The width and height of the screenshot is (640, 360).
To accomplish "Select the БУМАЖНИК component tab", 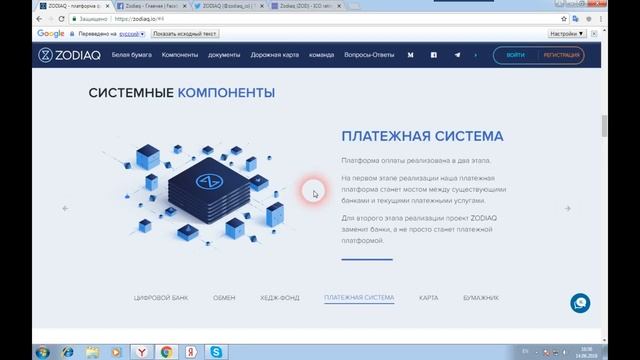I will 481,298.
